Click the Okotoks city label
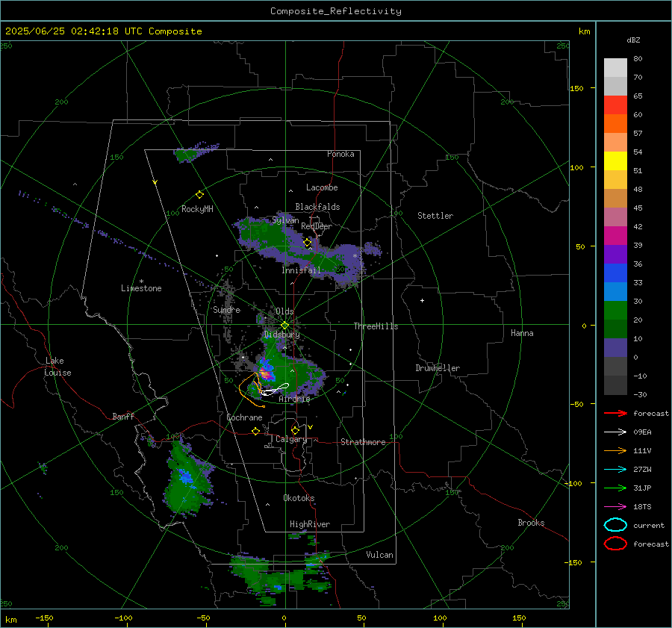672x628 pixels. tap(299, 498)
